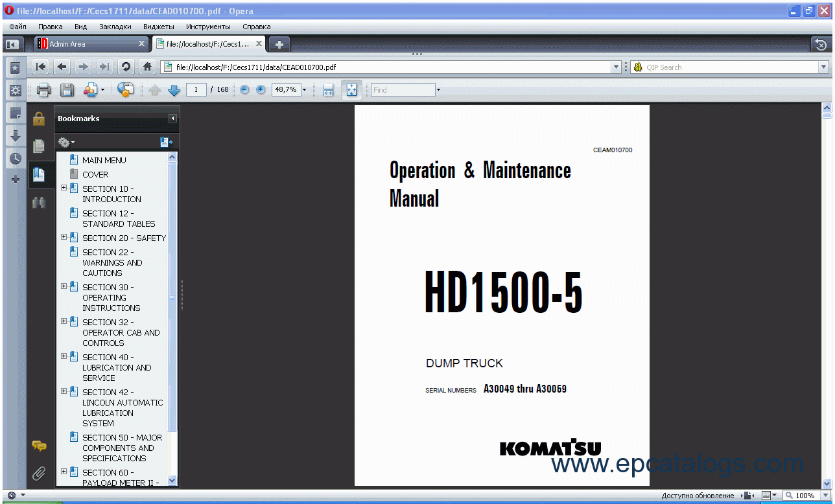Click the zoom in plus button
This screenshot has height=504, width=835.
pos(261,90)
